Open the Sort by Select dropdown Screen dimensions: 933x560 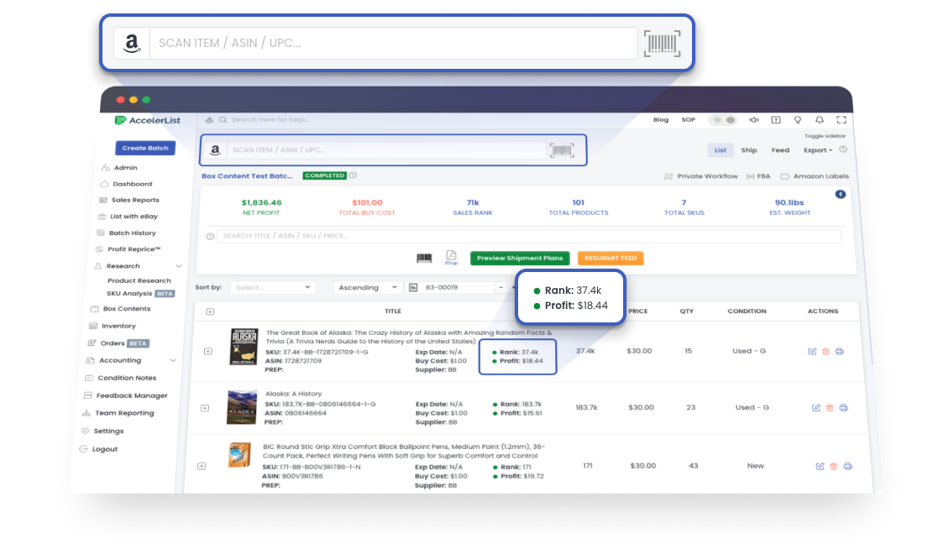pos(272,287)
